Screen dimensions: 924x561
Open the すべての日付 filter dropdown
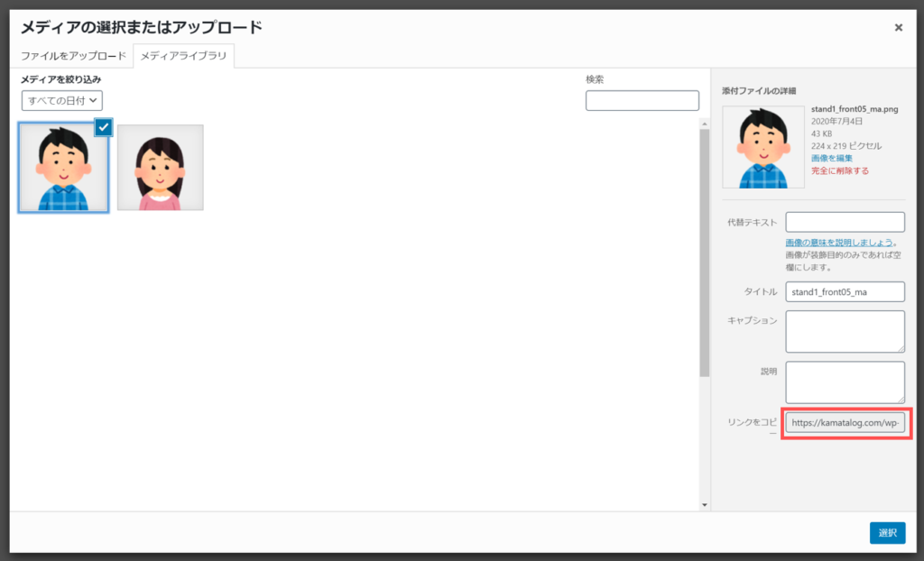[x=62, y=101]
